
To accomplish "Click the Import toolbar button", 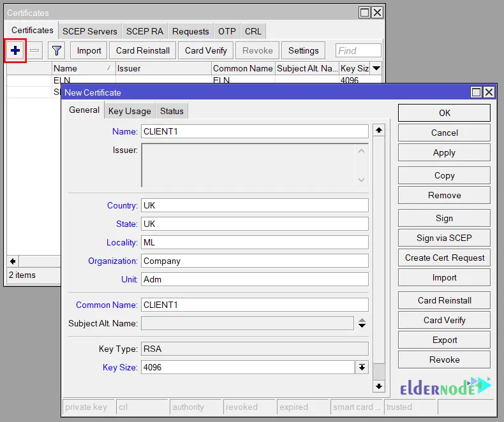I will (89, 50).
